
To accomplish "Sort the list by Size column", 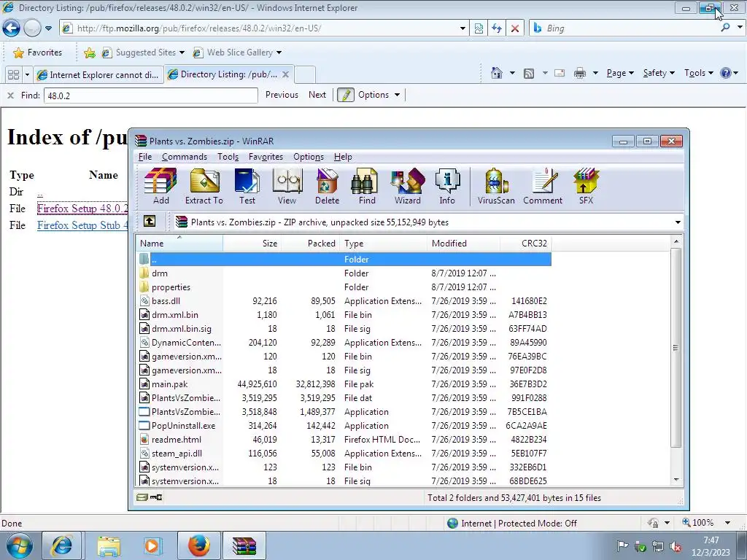I will pos(252,244).
